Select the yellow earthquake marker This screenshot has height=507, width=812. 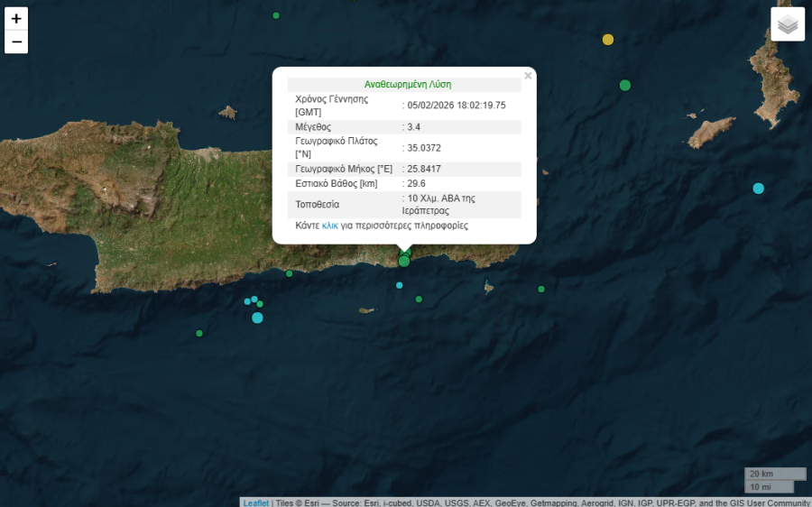click(x=608, y=40)
